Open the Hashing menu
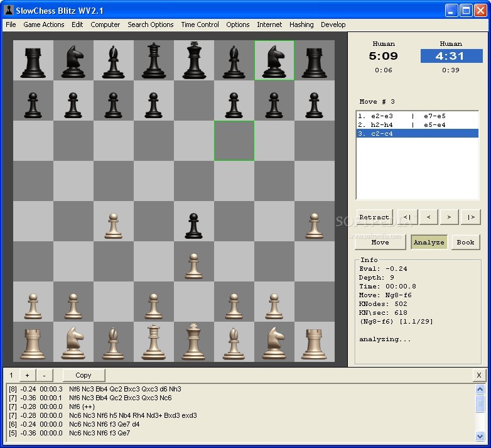The image size is (491, 448). (301, 25)
